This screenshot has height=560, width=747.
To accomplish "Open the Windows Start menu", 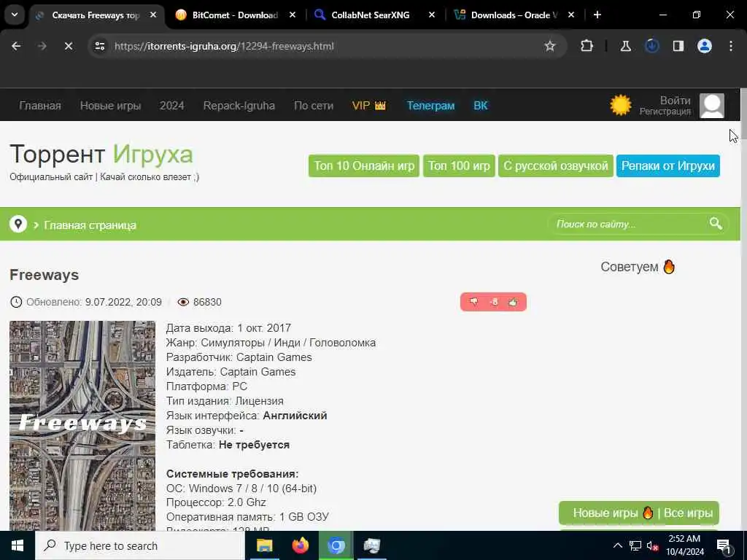I will pos(18,545).
